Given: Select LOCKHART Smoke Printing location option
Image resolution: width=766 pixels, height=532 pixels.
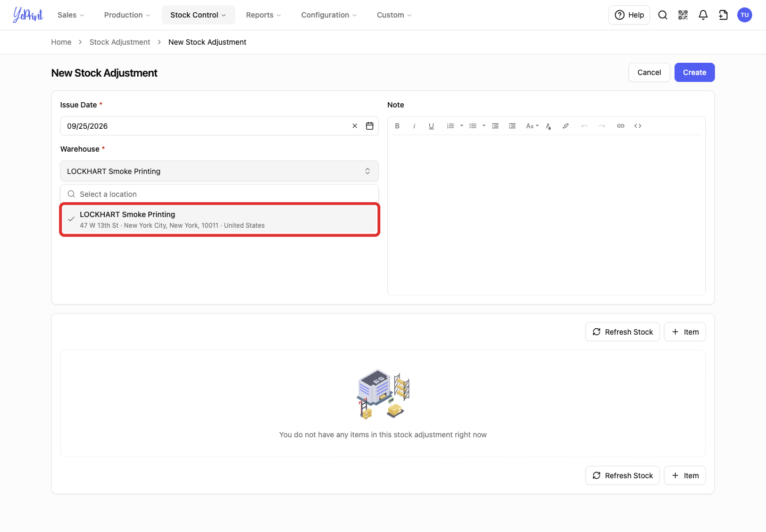Looking at the screenshot, I should (x=219, y=219).
